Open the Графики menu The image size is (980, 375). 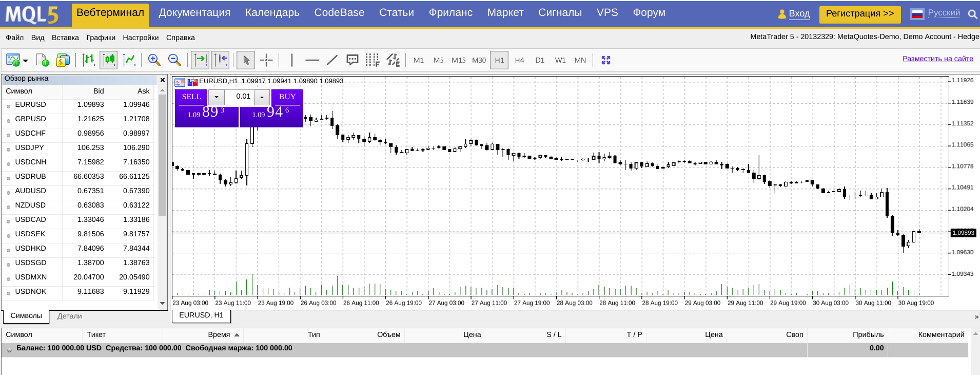101,38
